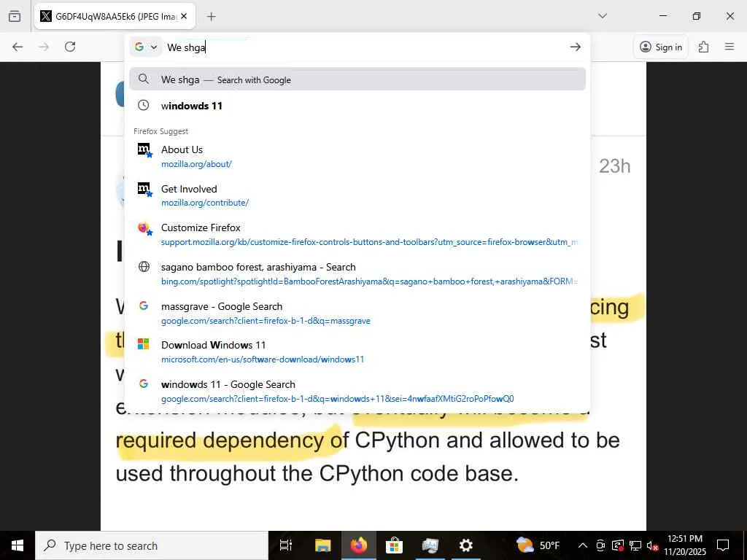This screenshot has height=560, width=747.
Task: Click the mozilla.org/about/ URL text
Action: click(x=196, y=164)
